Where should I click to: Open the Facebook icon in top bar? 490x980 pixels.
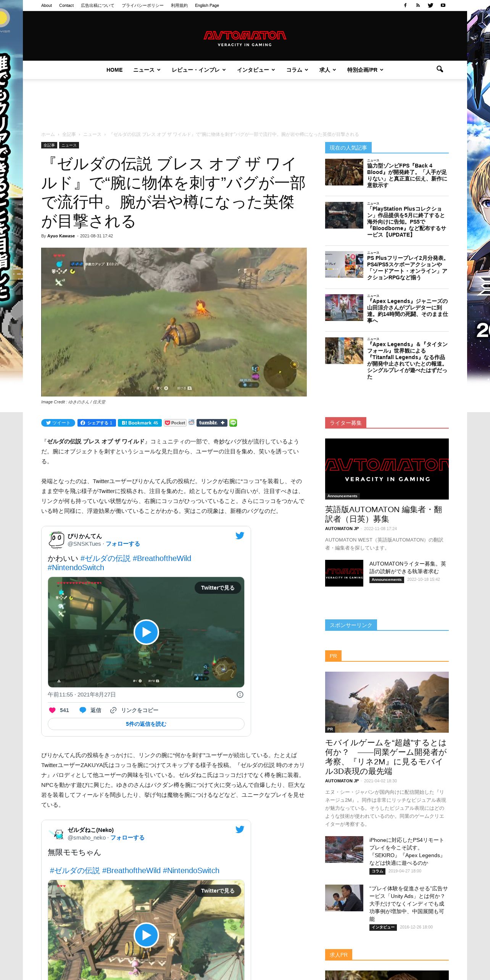point(405,5)
